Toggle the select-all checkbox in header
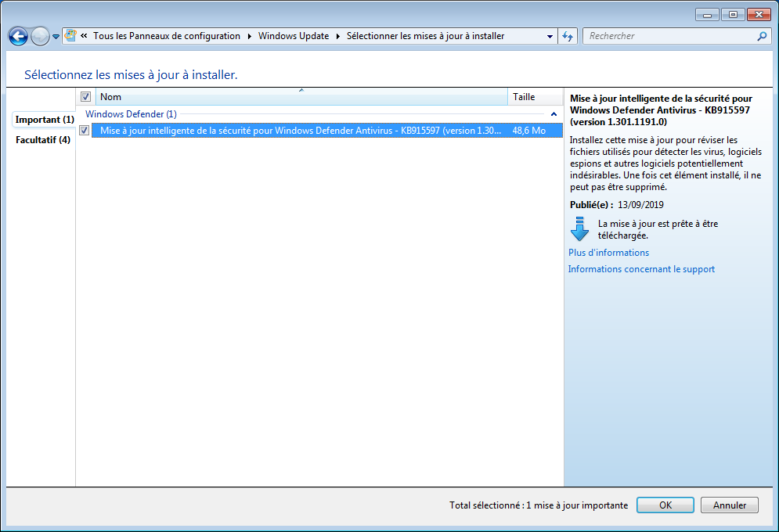This screenshot has width=779, height=532. [x=85, y=96]
